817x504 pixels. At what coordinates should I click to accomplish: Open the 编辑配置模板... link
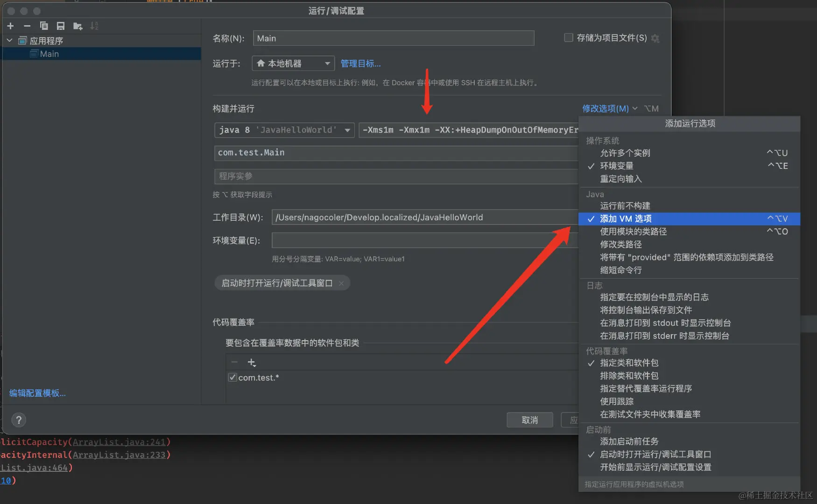tap(37, 393)
